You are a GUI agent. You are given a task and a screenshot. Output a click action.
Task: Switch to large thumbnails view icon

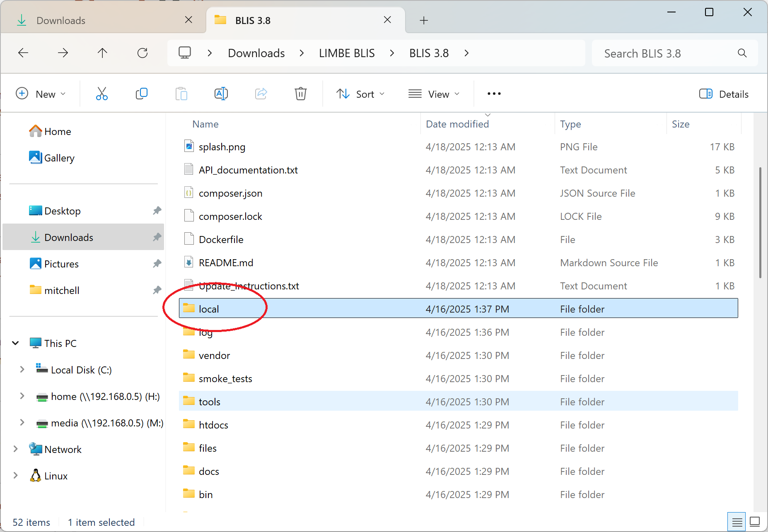[755, 522]
